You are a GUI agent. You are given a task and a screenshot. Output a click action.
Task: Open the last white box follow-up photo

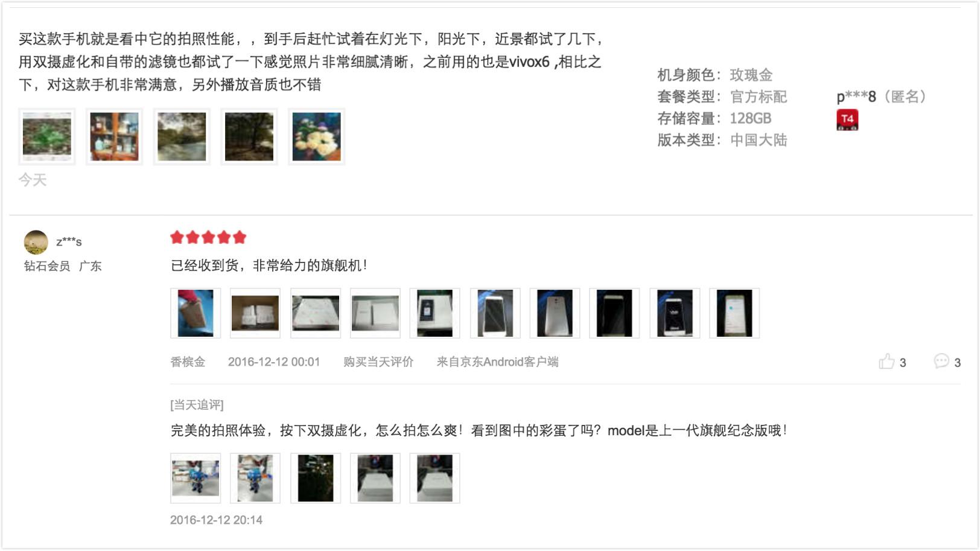[435, 478]
